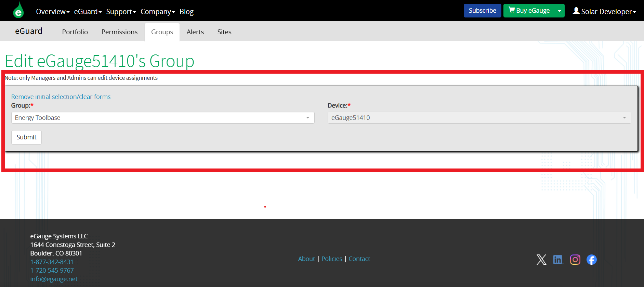644x287 pixels.
Task: Expand the eGuard top navigation dropdown
Action: [x=88, y=12]
